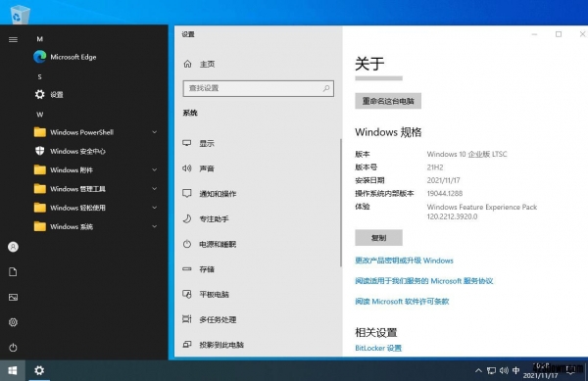Open Pictures icon in Start sidebar
Screen dimensions: 588x381
[13, 297]
